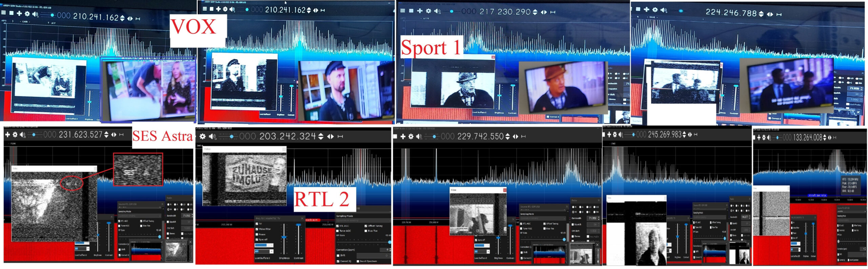Open blue dropdown above AM in TV window
Viewport: 868px width, 269px height.
[x=264, y=245]
